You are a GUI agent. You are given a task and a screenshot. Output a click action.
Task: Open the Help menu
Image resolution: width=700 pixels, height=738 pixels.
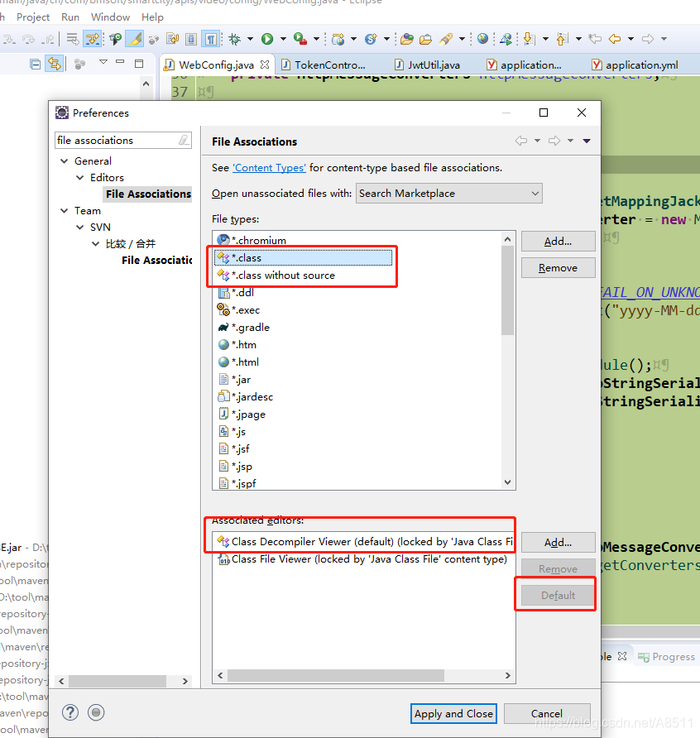[x=152, y=17]
